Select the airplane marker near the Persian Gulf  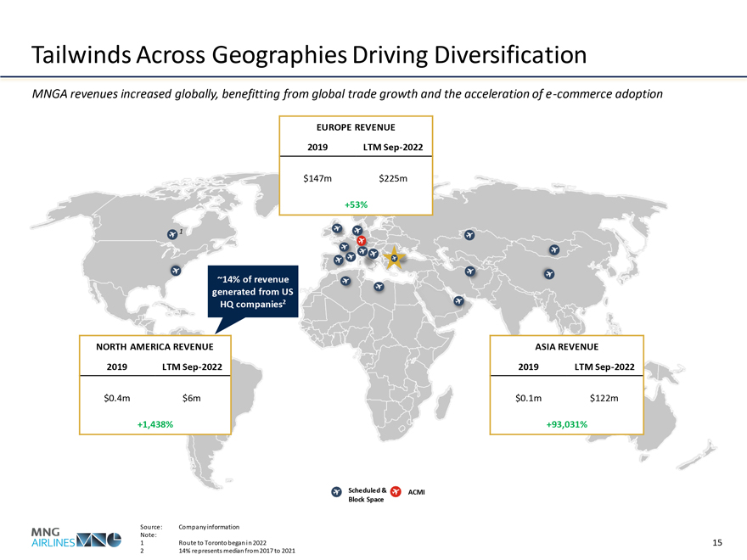(458, 300)
